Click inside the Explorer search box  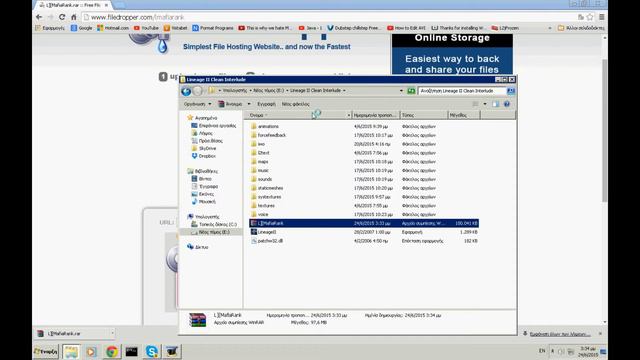coord(462,91)
